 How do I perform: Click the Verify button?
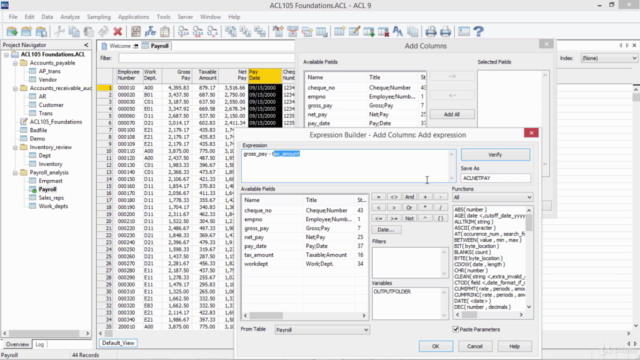495,155
